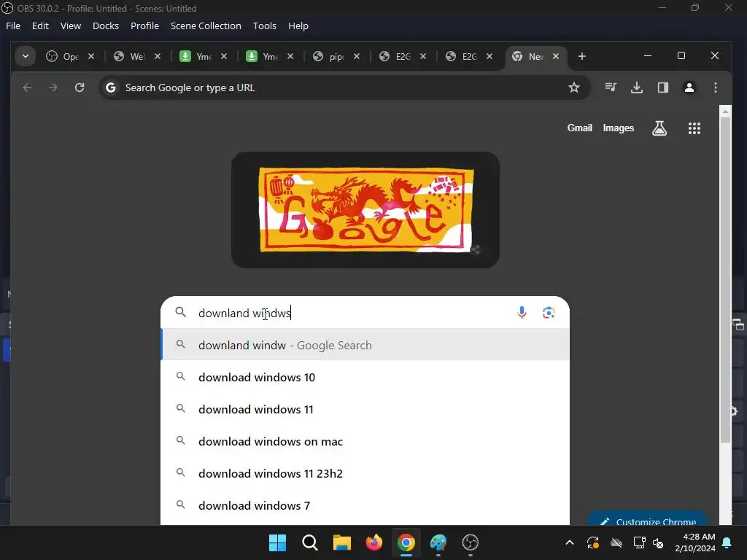The image size is (747, 560).
Task: Open Search Labs flask icon
Action: point(659,128)
